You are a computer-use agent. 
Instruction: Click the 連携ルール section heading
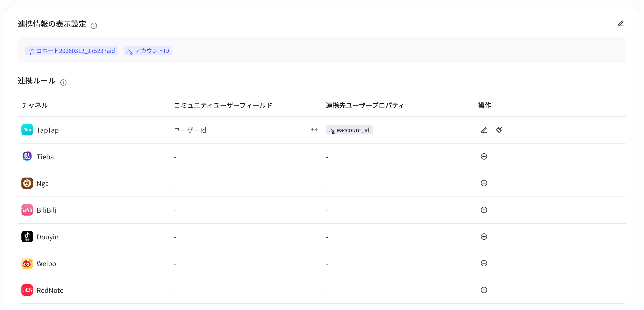36,81
